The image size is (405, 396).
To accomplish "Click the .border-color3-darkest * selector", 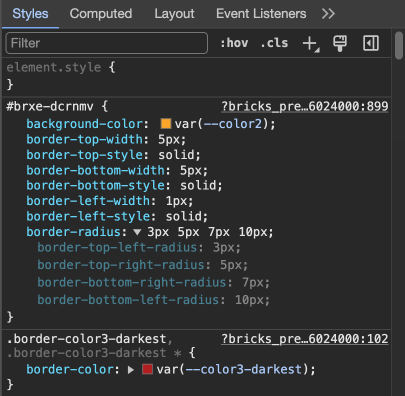I will pos(94,353).
